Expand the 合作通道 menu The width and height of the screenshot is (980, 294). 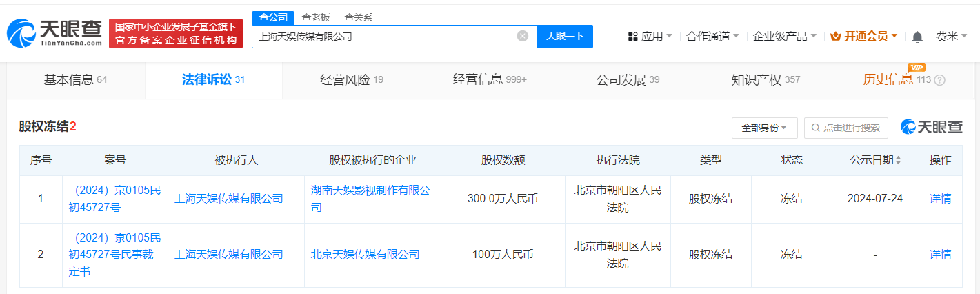[712, 37]
